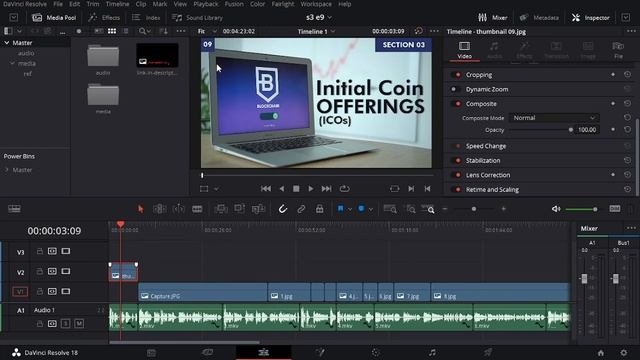Select the Blade Edit Mode tool
The height and width of the screenshot is (360, 640).
tap(197, 209)
